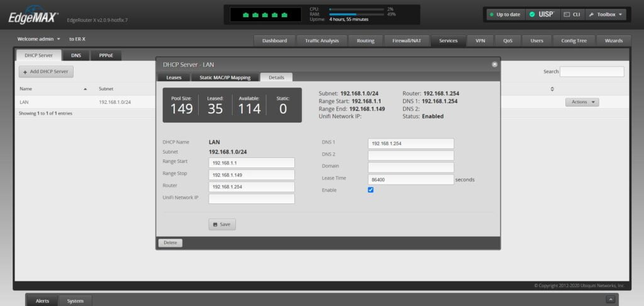This screenshot has height=306, width=644.
Task: Open the Actions dropdown for LAN
Action: (x=582, y=102)
